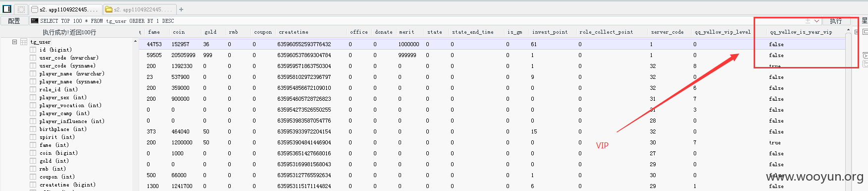Click column icon beside coin (bigint)
Screen dimensions: 868x191
pos(33,153)
